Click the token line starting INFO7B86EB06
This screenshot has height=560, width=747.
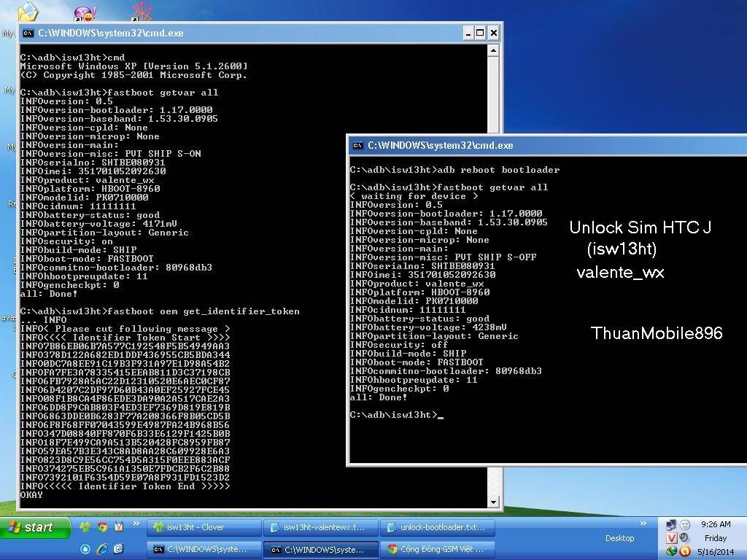click(125, 346)
